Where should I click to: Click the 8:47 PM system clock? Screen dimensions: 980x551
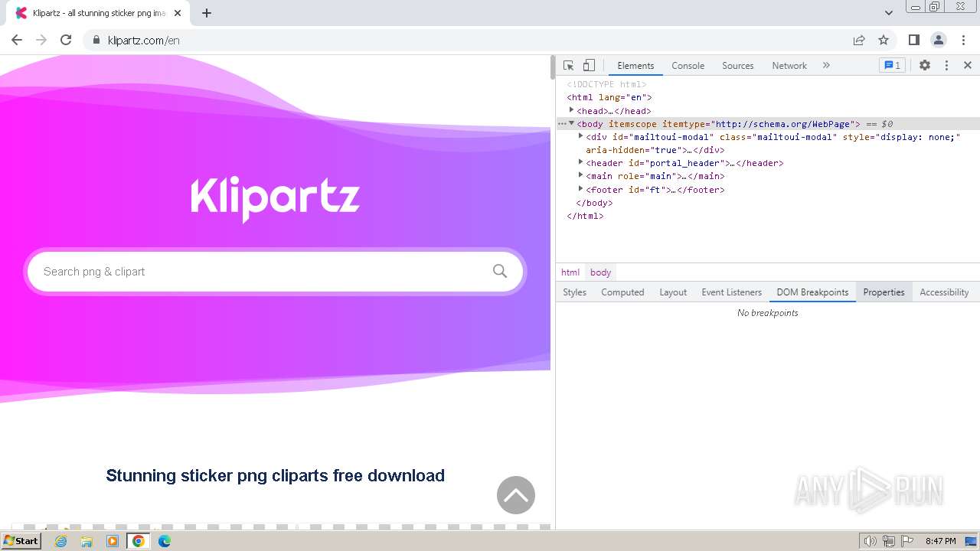(940, 541)
